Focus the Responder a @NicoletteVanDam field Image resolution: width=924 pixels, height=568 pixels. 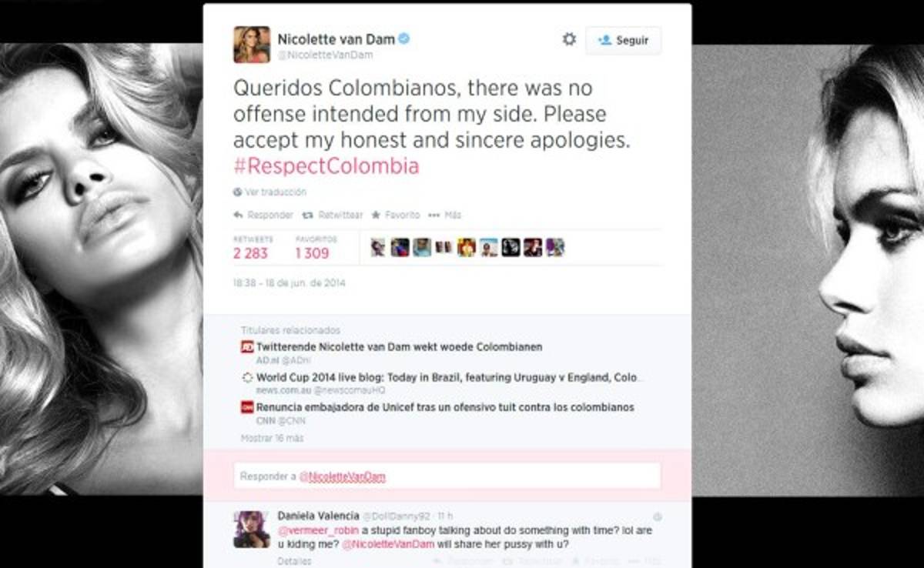pyautogui.click(x=447, y=476)
